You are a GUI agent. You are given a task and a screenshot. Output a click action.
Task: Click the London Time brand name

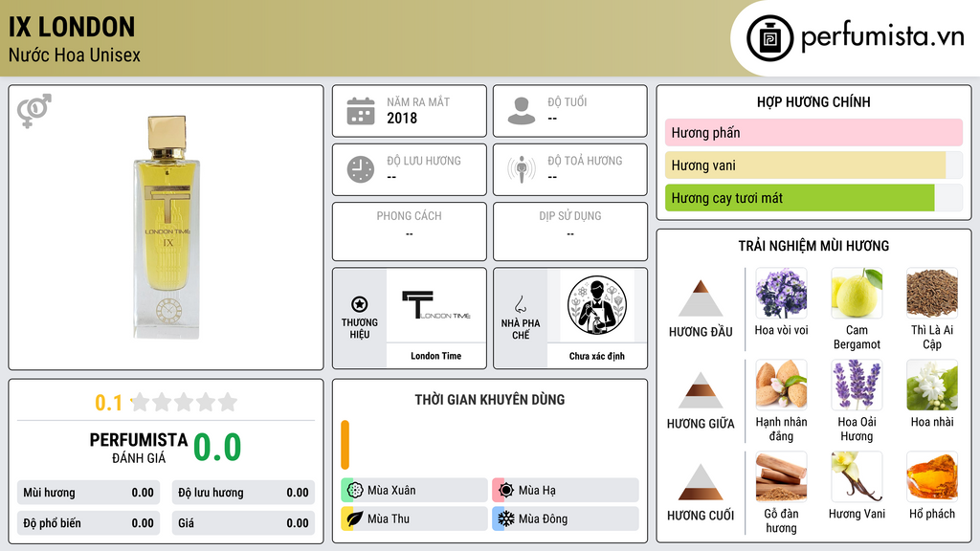click(435, 356)
